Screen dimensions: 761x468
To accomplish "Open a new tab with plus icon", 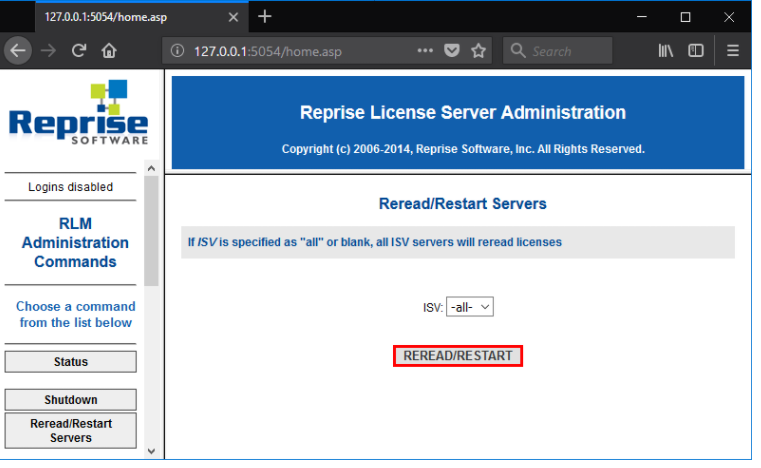I will point(265,17).
